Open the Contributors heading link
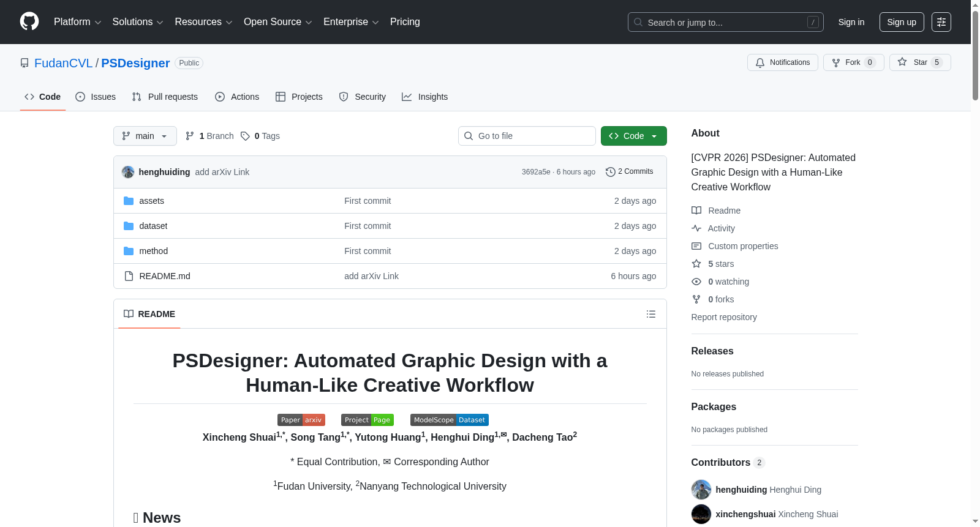 click(728, 462)
